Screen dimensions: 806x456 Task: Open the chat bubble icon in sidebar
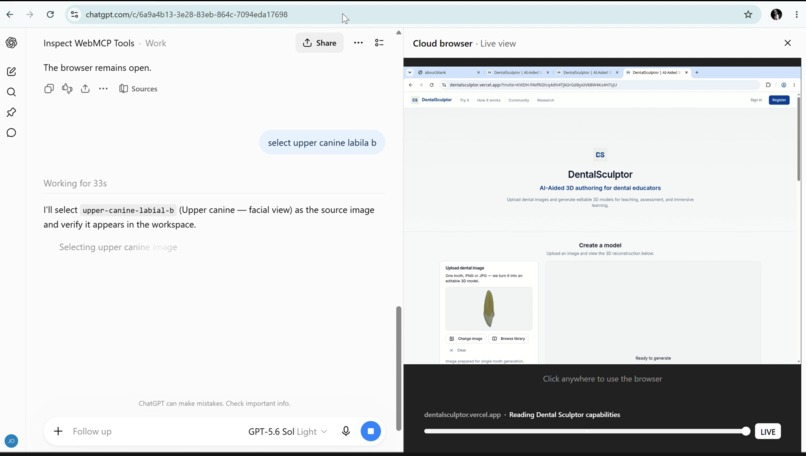(11, 133)
